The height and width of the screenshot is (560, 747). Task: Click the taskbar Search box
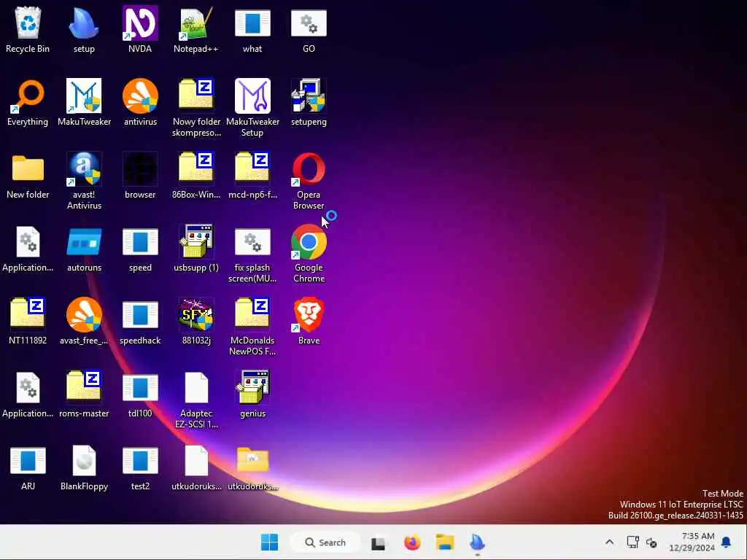[325, 542]
